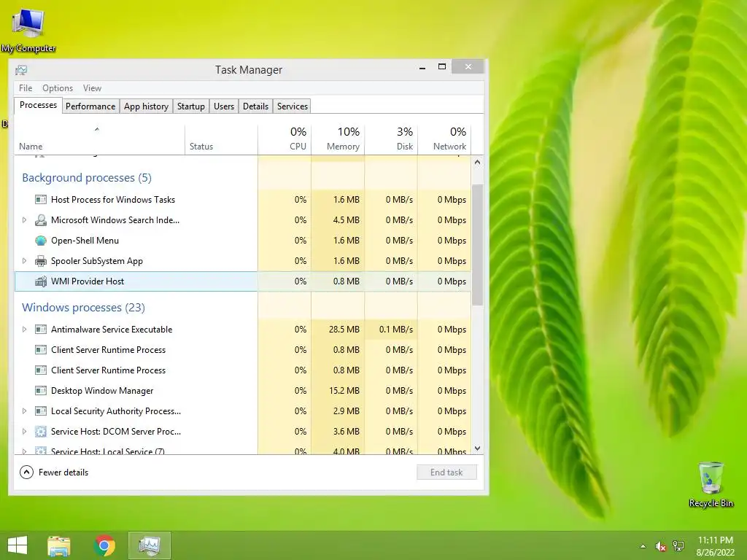
Task: Click the Background processes (5) group heading
Action: (87, 178)
